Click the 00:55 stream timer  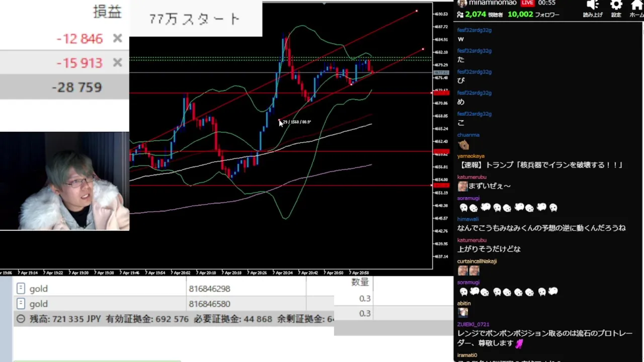(546, 3)
